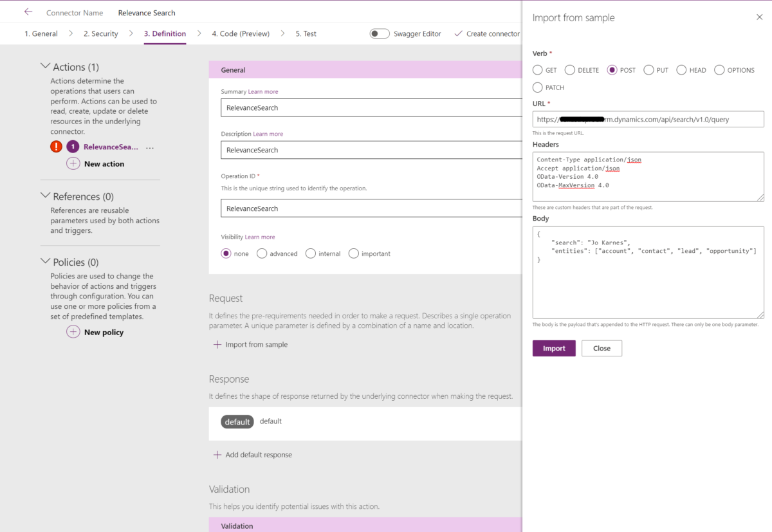Click the Import from sample plus icon
This screenshot has width=772, height=532.
tap(217, 344)
